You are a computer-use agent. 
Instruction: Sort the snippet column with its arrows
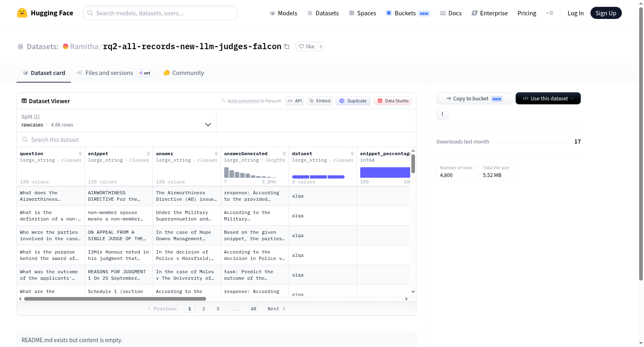148,154
